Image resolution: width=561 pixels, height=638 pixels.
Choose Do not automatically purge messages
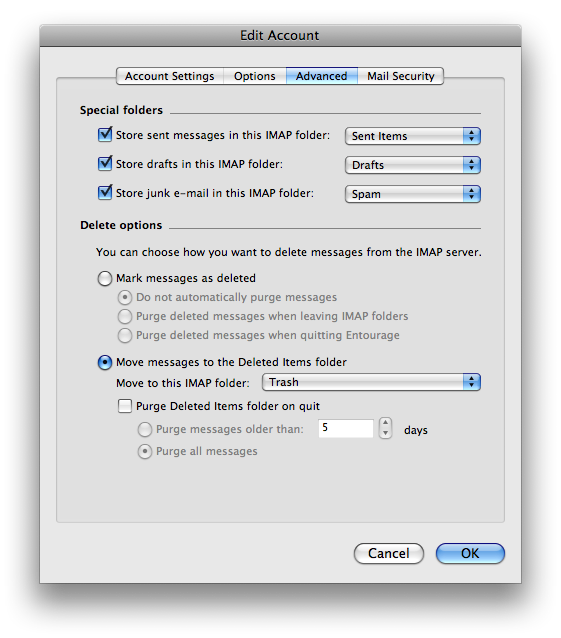[124, 297]
